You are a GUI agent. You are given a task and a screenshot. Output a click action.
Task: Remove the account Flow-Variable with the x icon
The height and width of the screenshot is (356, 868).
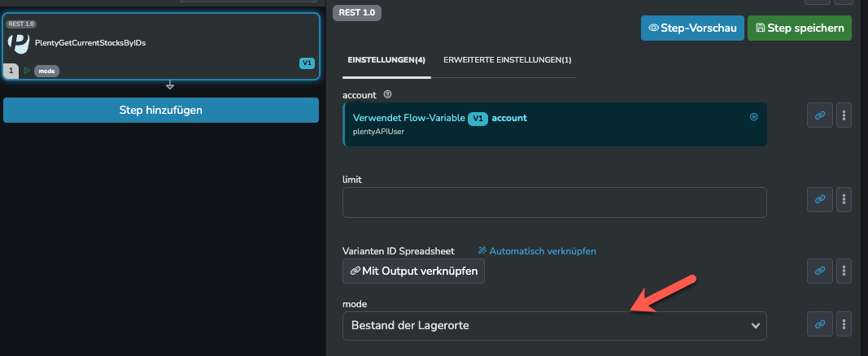pyautogui.click(x=753, y=117)
